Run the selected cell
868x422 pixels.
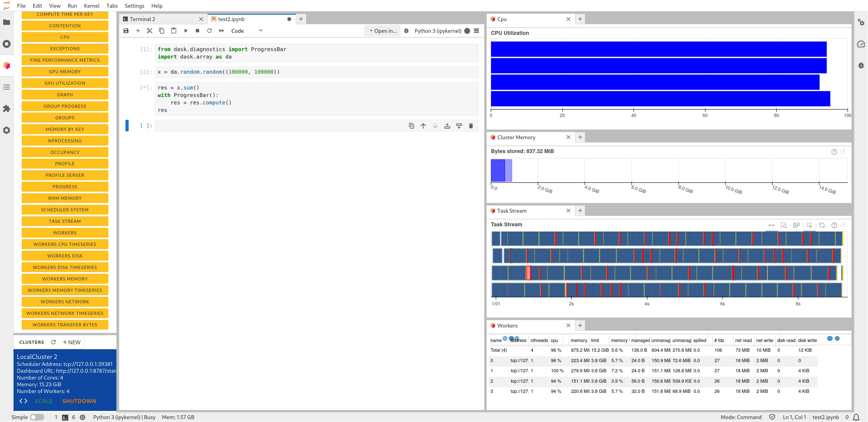[x=186, y=31]
